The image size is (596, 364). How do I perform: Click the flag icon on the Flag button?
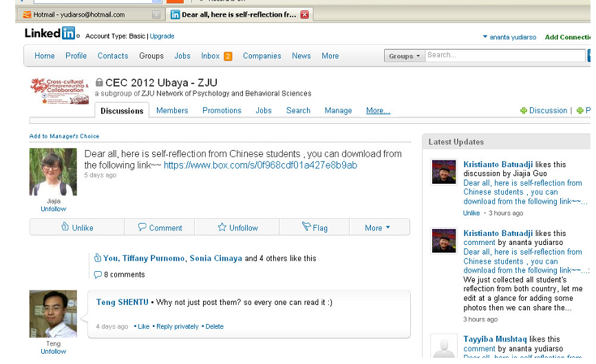pos(306,226)
